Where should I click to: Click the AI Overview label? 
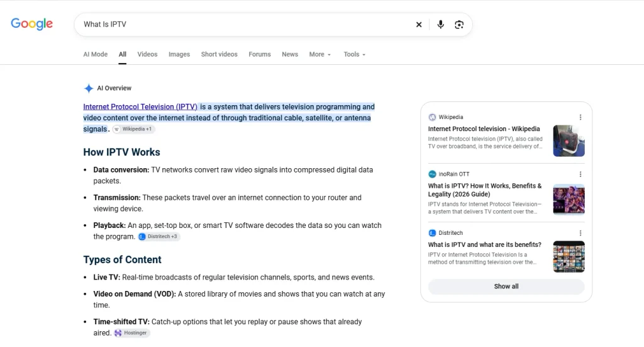pos(114,88)
